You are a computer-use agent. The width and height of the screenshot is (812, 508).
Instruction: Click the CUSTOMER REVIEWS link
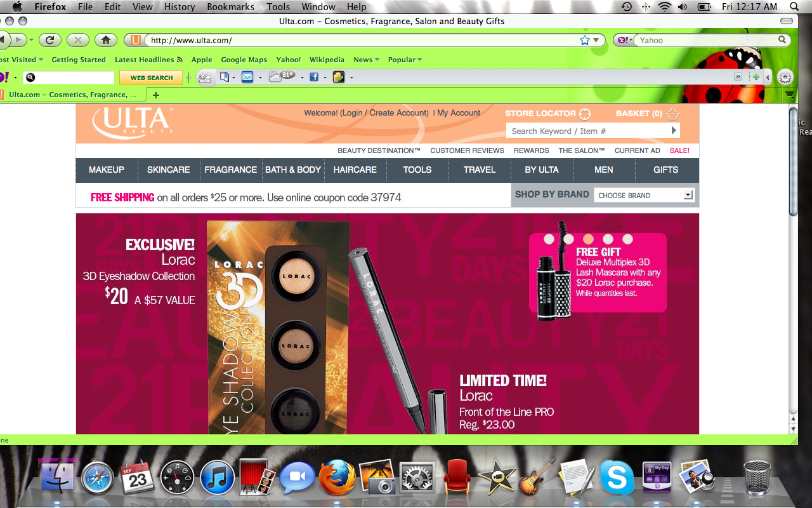pos(468,150)
